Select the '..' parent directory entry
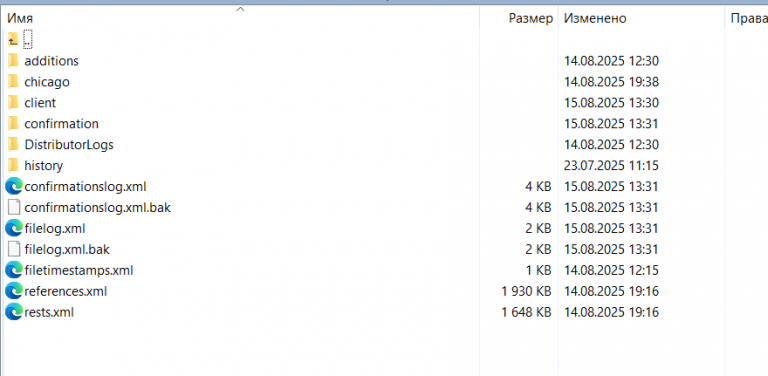768x376 pixels. (x=28, y=40)
